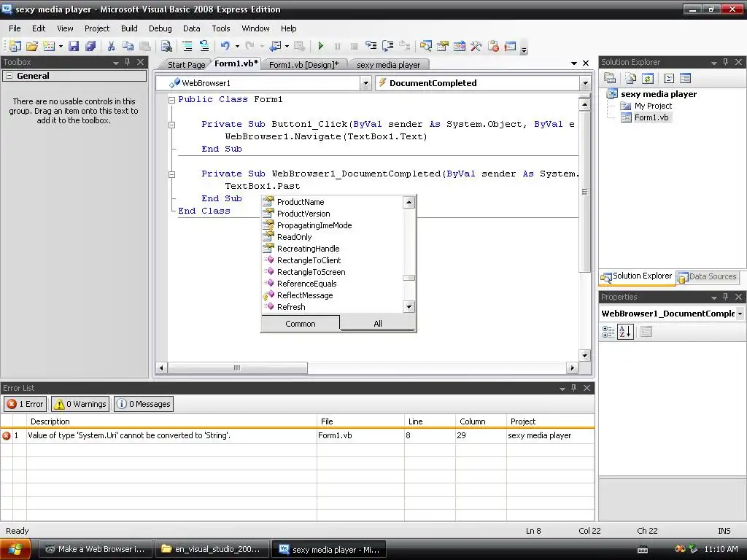Open the Tools menu
This screenshot has width=747, height=560.
coord(220,28)
